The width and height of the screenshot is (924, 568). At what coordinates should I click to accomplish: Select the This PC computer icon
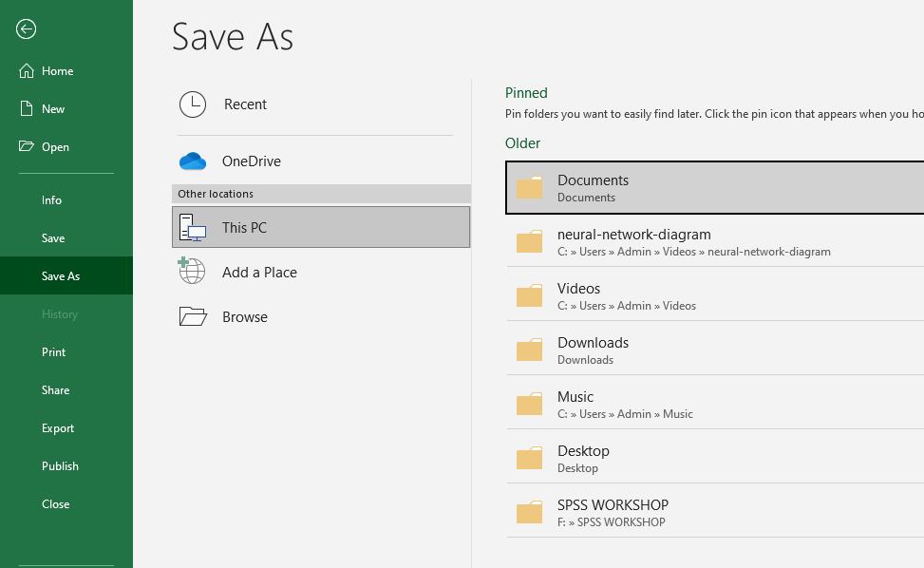pos(193,228)
